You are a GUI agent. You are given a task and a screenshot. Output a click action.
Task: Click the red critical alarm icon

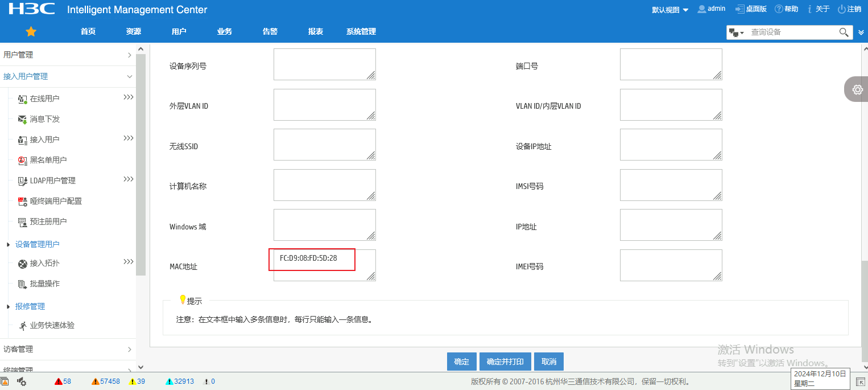click(58, 381)
